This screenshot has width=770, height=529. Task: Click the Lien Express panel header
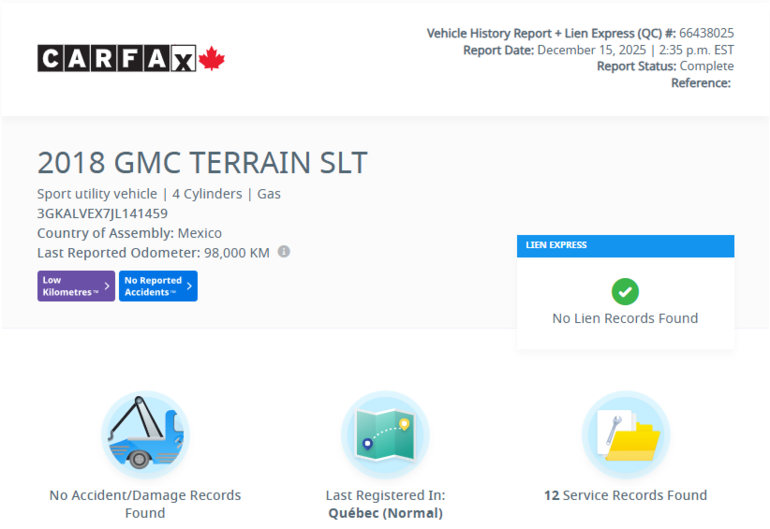tap(625, 245)
